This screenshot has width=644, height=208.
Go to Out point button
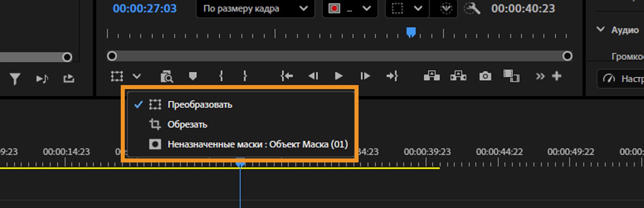392,76
